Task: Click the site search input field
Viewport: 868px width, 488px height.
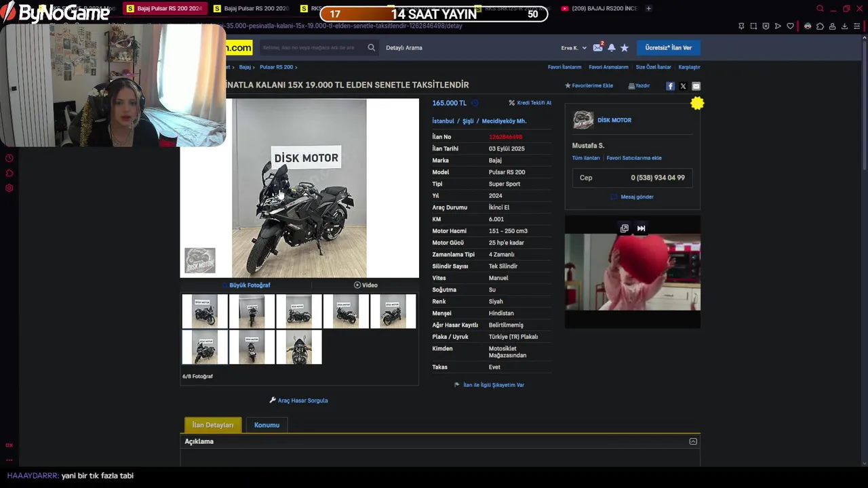Action: click(312, 47)
